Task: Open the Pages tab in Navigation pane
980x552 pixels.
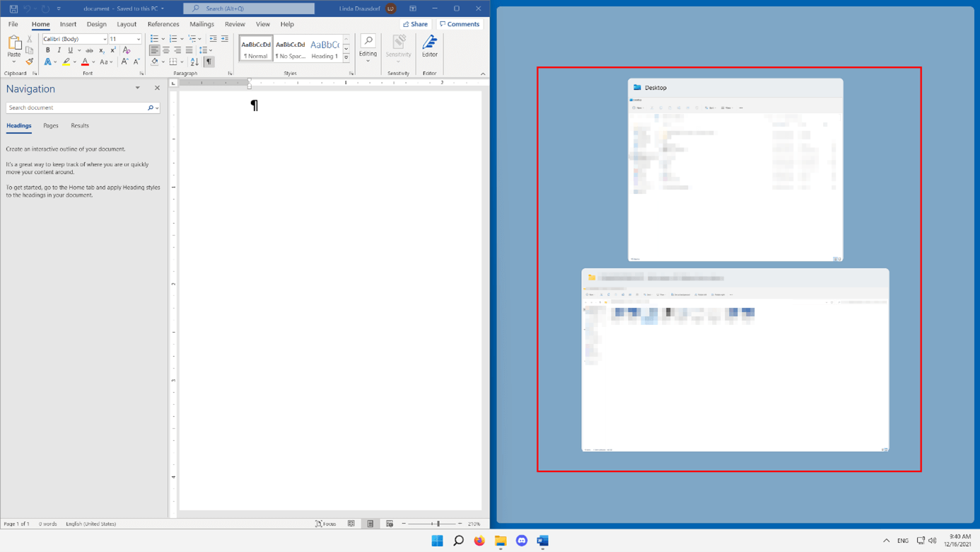Action: coord(51,125)
